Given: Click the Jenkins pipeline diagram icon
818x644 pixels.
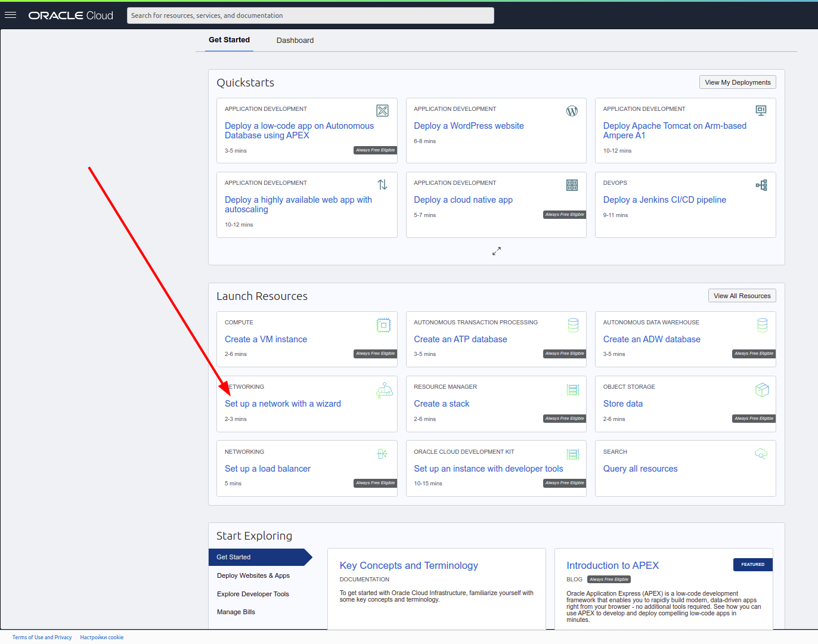Looking at the screenshot, I should pos(761,185).
